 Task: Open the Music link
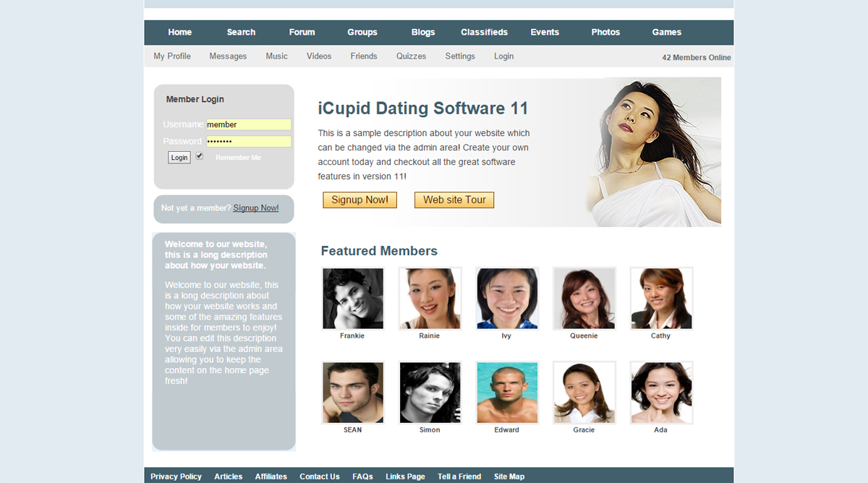276,56
